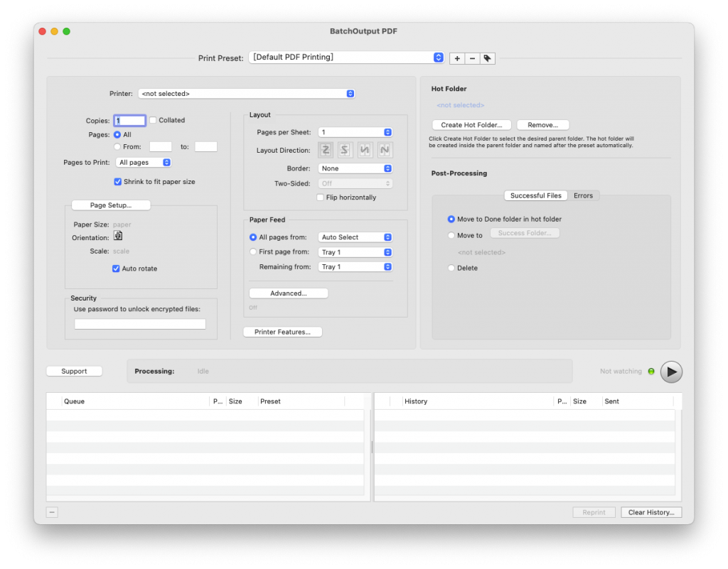
Task: Click the Remove hot folder button
Action: (542, 125)
